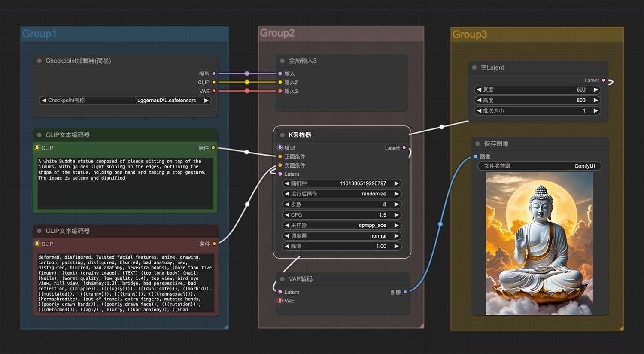Image resolution: width=644 pixels, height=354 pixels.
Task: Open the 调度器 normal selector
Action: tap(342, 236)
